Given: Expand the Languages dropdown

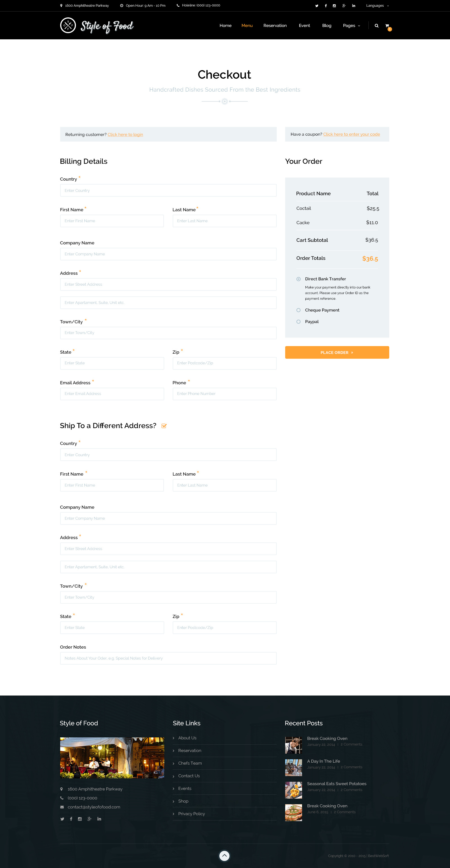Looking at the screenshot, I should 377,6.
